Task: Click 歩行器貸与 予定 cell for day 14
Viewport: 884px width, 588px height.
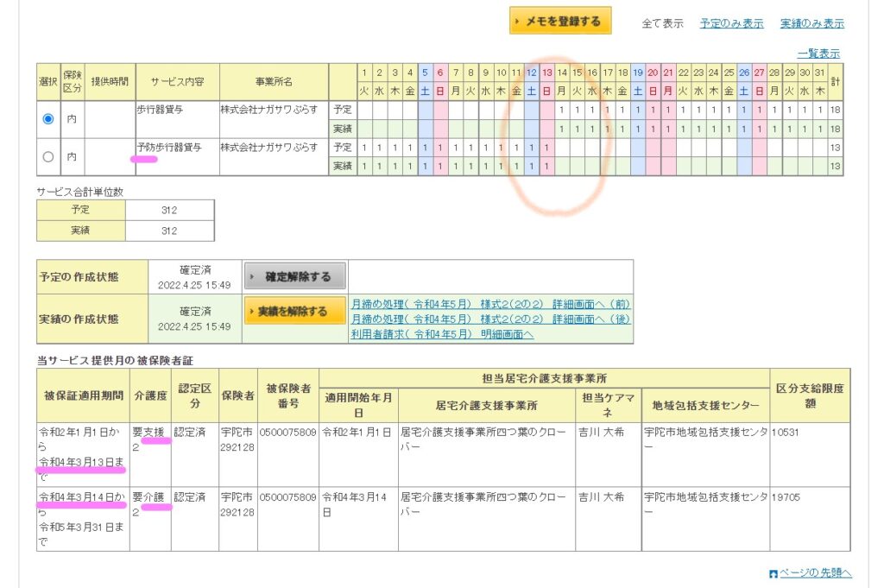Action: (x=562, y=110)
